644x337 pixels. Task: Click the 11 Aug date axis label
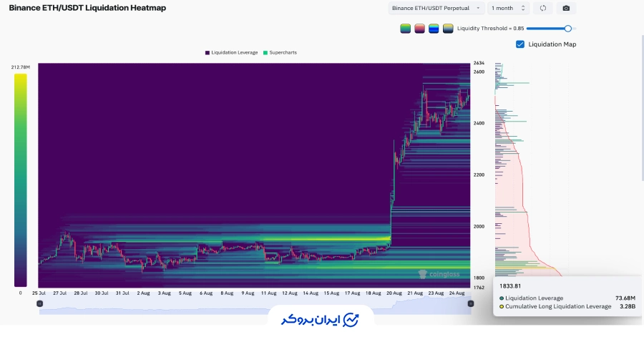coord(268,293)
